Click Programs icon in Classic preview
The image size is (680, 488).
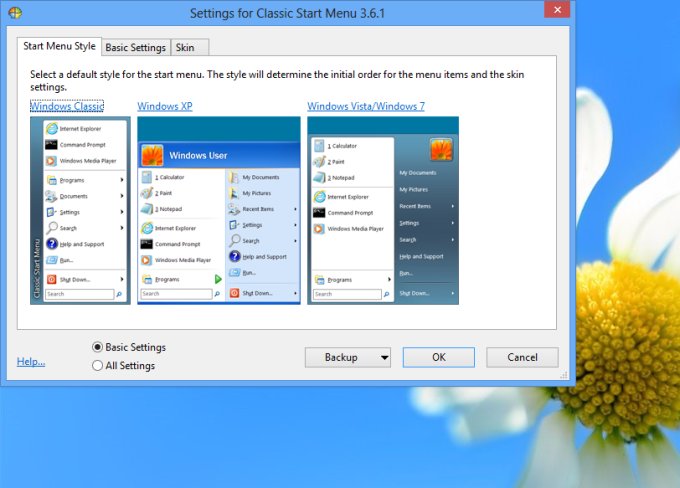click(x=52, y=180)
